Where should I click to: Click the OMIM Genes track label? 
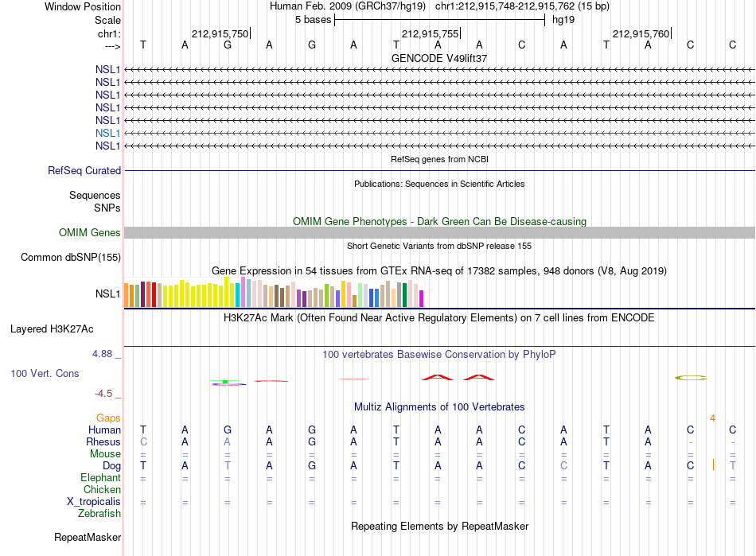pyautogui.click(x=90, y=233)
